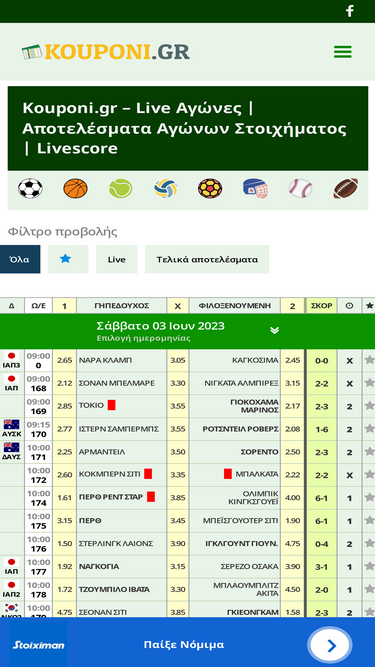Filter by blue star favorites
This screenshot has height=667, width=375.
click(x=68, y=259)
